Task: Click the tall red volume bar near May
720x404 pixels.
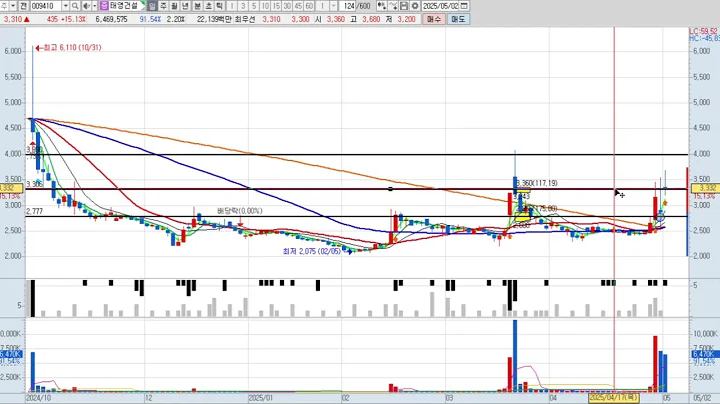Action: [x=655, y=364]
